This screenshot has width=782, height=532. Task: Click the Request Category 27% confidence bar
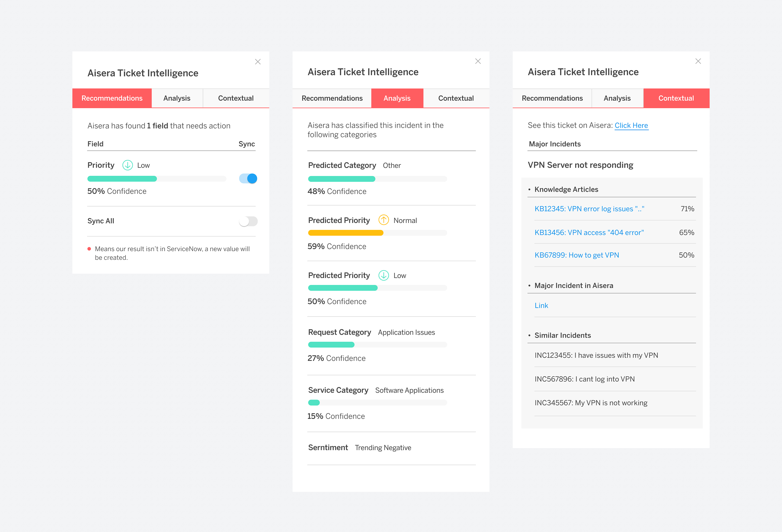click(x=377, y=345)
